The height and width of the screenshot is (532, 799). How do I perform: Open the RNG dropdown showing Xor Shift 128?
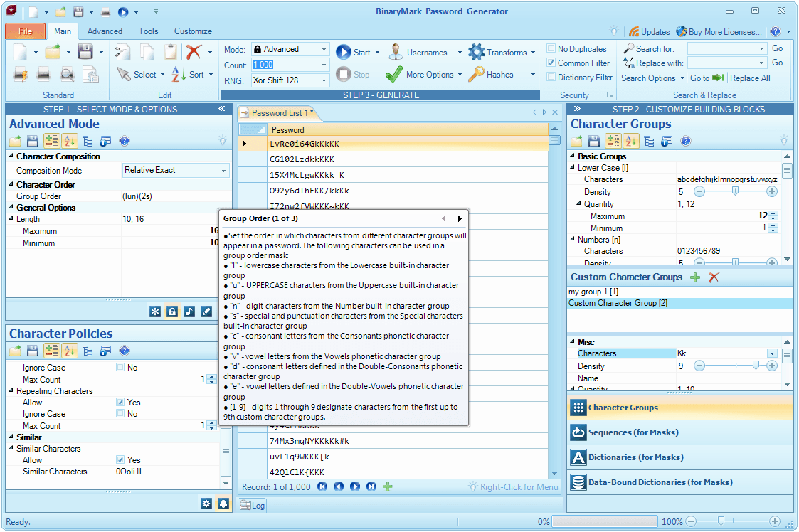pos(324,80)
